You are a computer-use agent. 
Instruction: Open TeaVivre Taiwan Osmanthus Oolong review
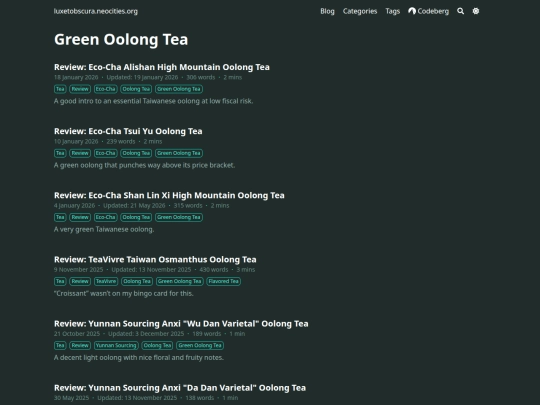point(155,259)
